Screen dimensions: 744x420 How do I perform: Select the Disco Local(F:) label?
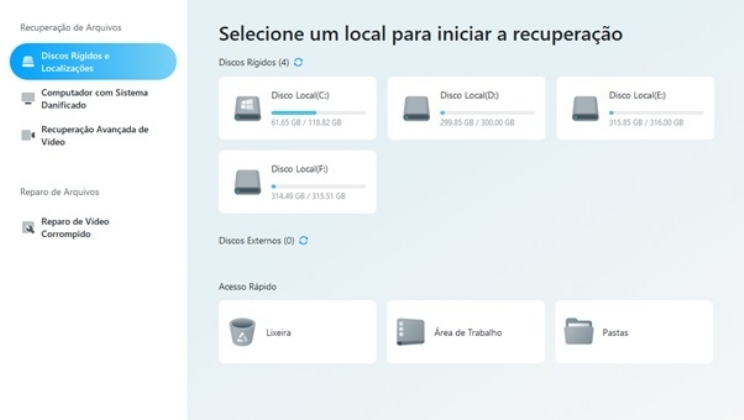[299, 169]
